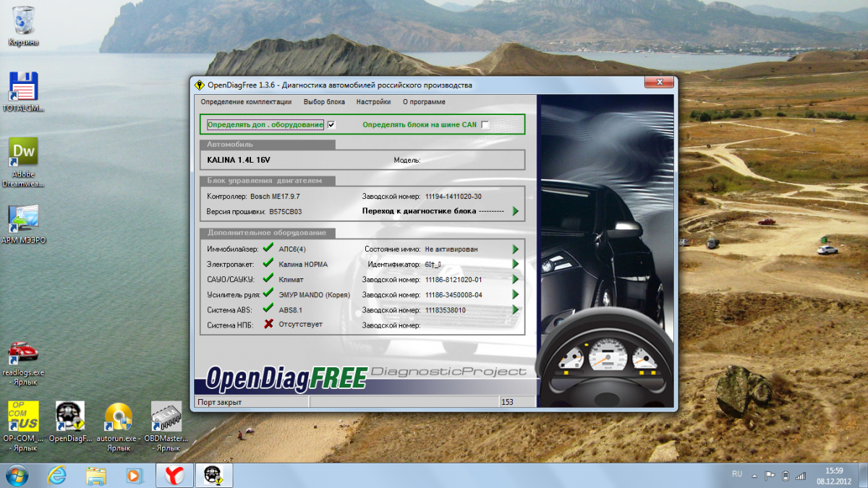Click the green arrow in the Система ABS row
The image size is (868, 488).
click(516, 309)
